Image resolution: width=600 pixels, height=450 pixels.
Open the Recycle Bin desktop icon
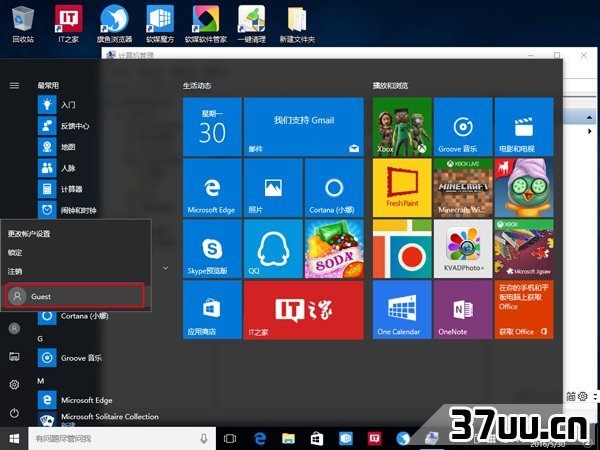pos(23,24)
